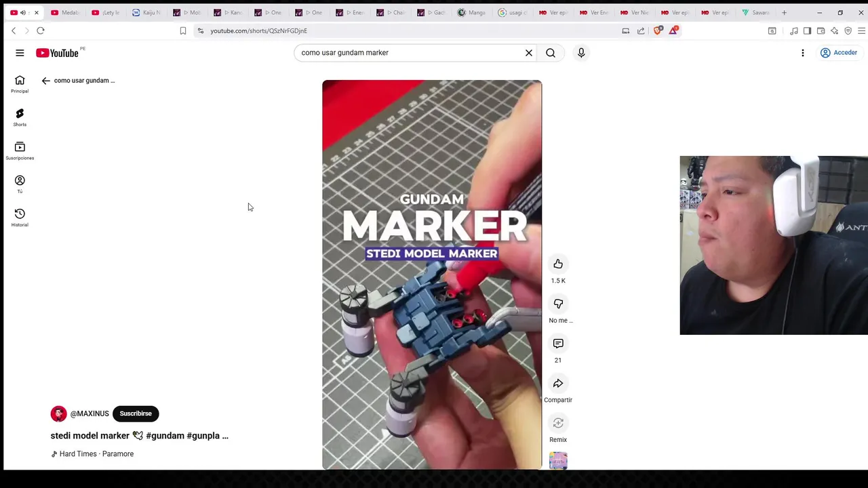This screenshot has width=868, height=488.
Task: Open Historial in the sidebar
Action: click(20, 217)
